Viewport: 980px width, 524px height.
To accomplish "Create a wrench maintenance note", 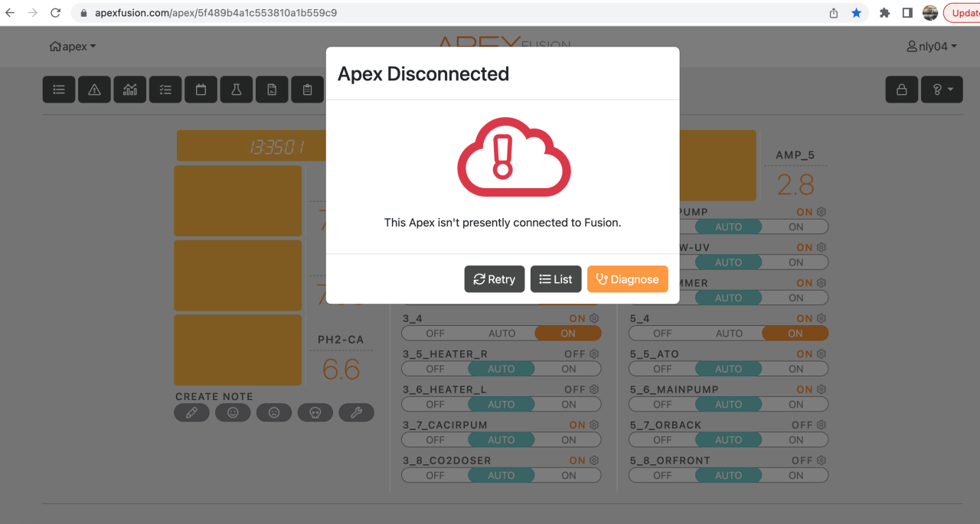I will (x=356, y=412).
